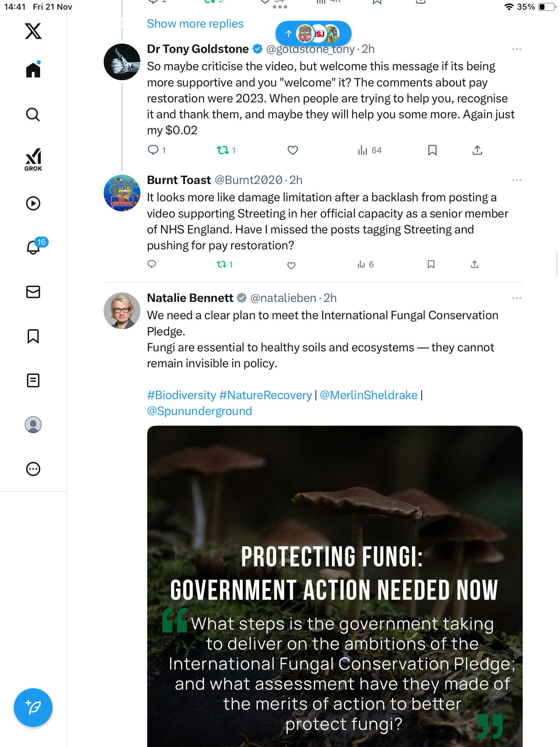Viewport: 560px width, 747px height.
Task: Open the video tab play icon
Action: coord(33,203)
